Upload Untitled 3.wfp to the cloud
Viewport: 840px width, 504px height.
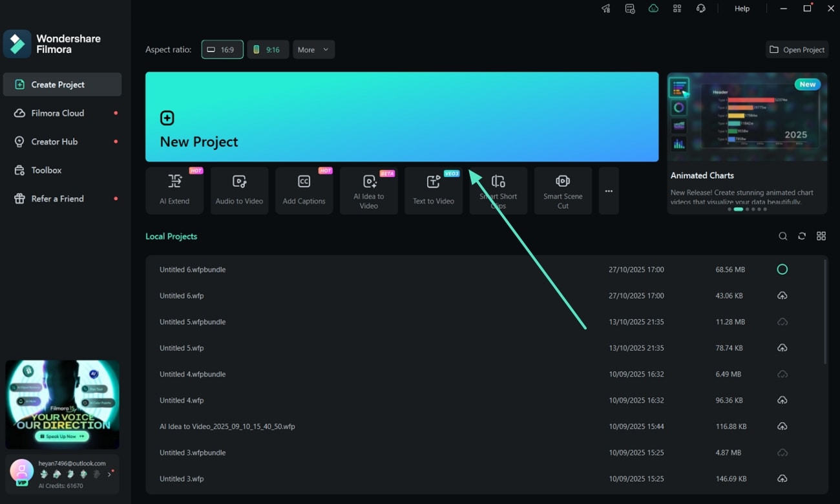click(782, 479)
